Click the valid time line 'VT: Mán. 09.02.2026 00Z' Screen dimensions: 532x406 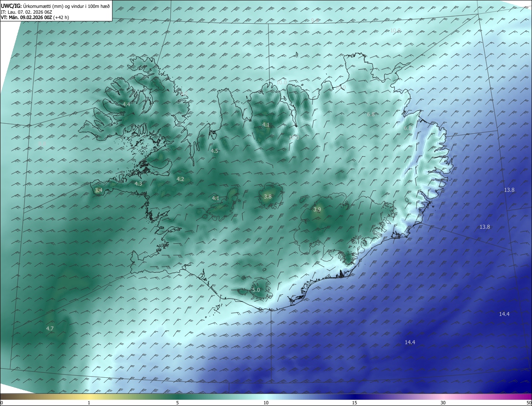pos(27,17)
